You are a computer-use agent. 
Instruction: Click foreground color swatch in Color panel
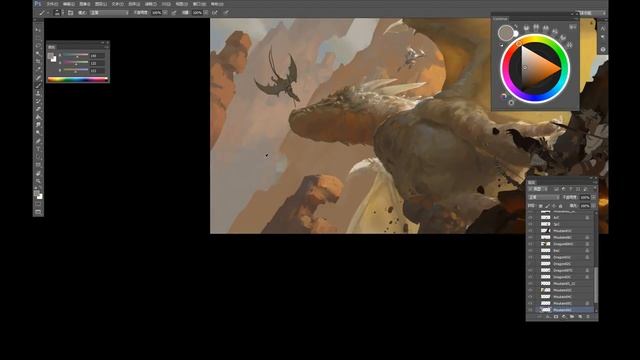51,56
